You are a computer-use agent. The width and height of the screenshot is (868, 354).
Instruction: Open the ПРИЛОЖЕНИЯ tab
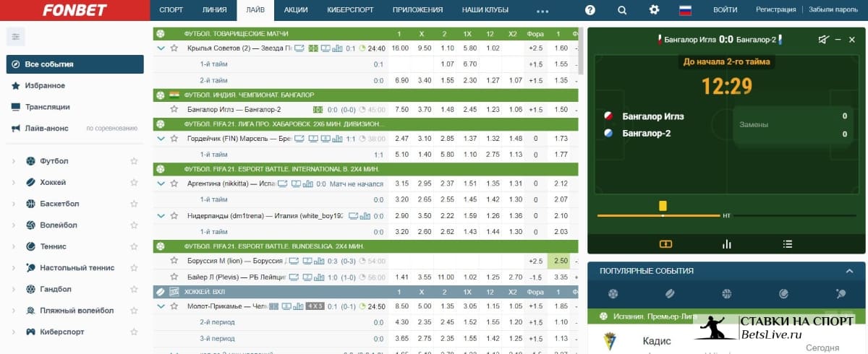click(x=417, y=10)
